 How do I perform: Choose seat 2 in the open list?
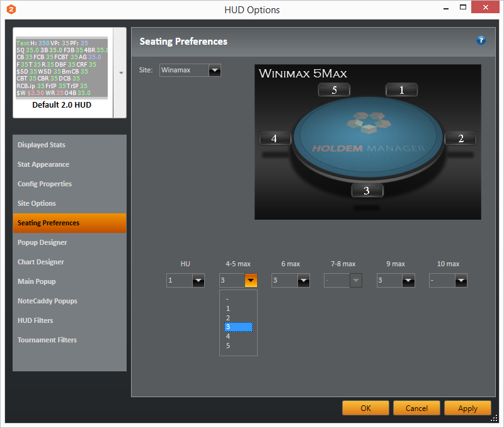point(238,318)
